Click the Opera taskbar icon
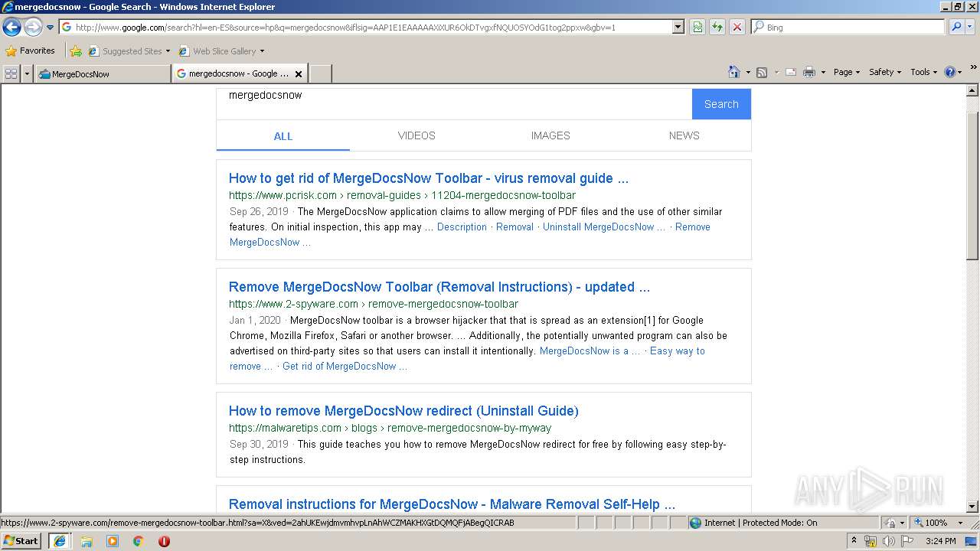980x551 pixels. 164,541
